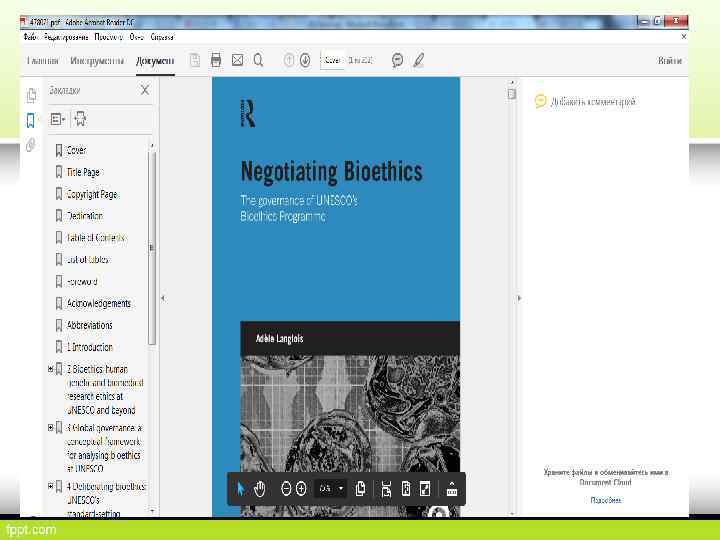Click the zoom out minus button
The height and width of the screenshot is (540, 720).
(x=286, y=489)
